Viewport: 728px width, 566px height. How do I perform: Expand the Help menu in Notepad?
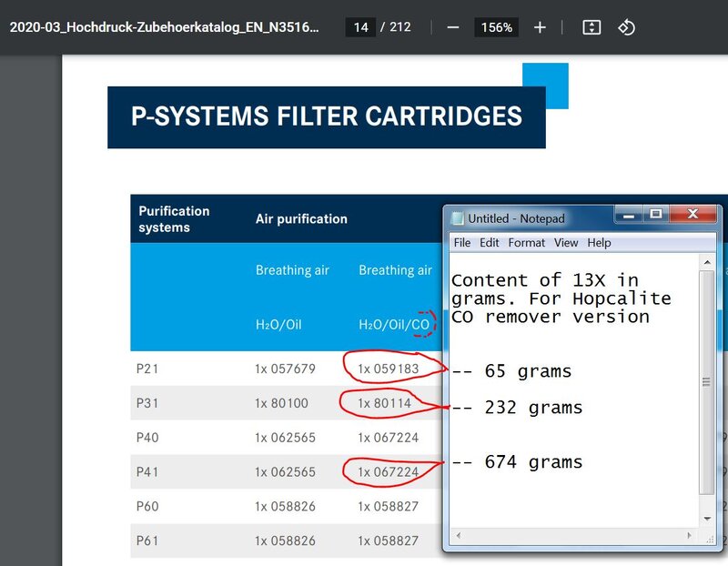click(x=599, y=243)
